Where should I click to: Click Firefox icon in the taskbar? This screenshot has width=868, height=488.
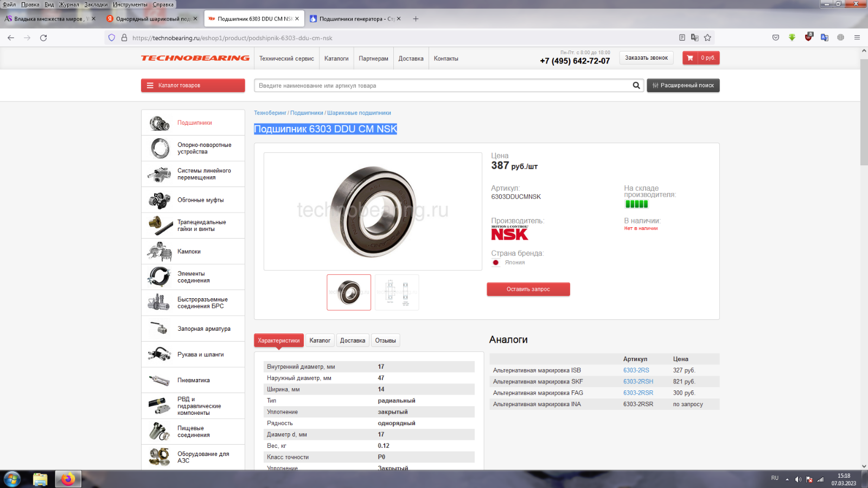tap(68, 479)
